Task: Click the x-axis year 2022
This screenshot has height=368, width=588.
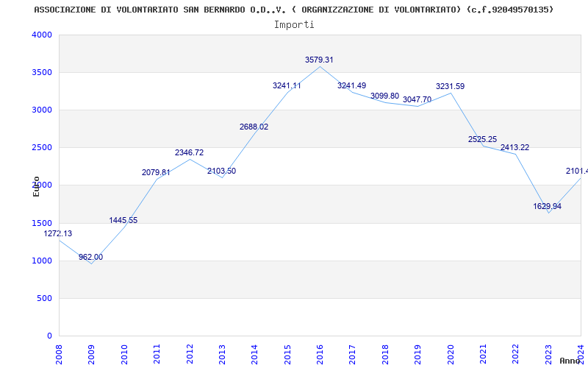Action: (x=516, y=355)
